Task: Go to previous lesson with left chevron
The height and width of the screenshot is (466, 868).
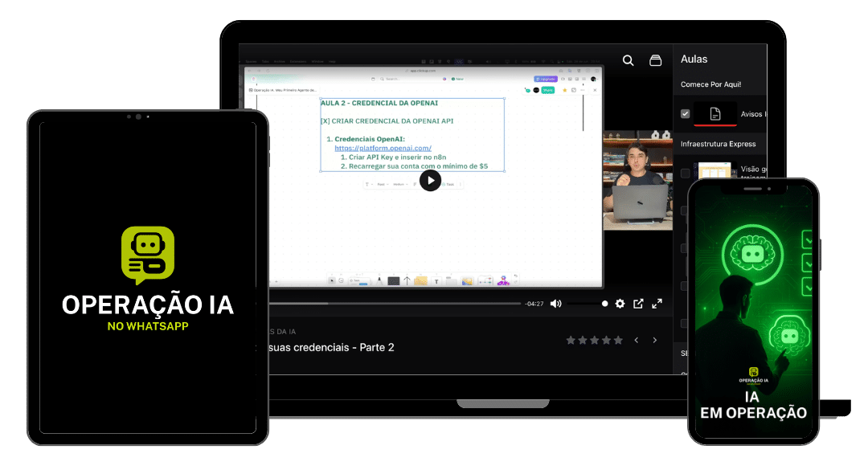Action: click(x=636, y=341)
